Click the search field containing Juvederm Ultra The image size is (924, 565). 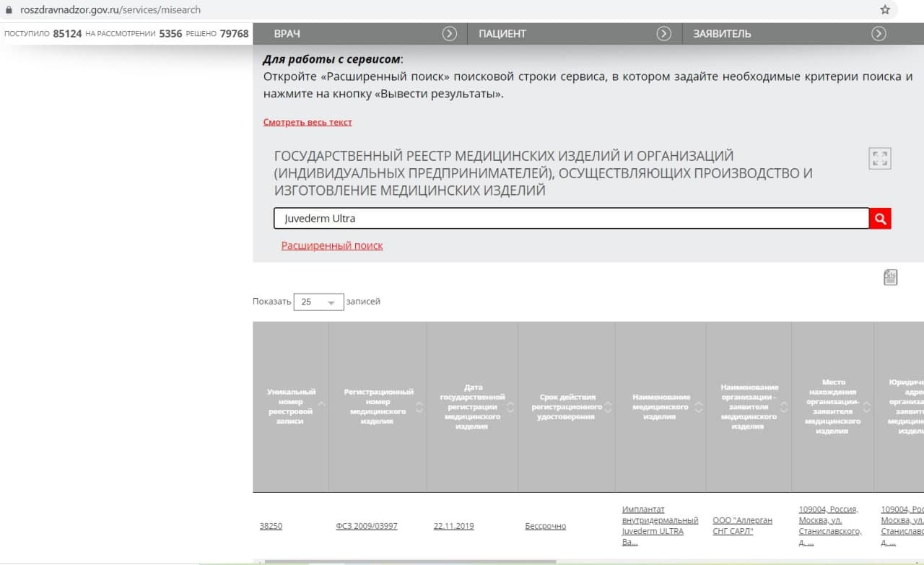(571, 219)
